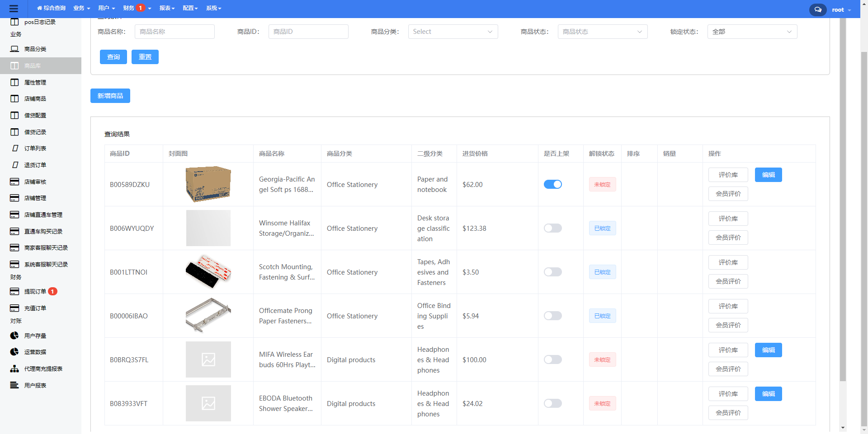Click the 用户报表 list icon
The image size is (868, 434).
click(x=14, y=385)
